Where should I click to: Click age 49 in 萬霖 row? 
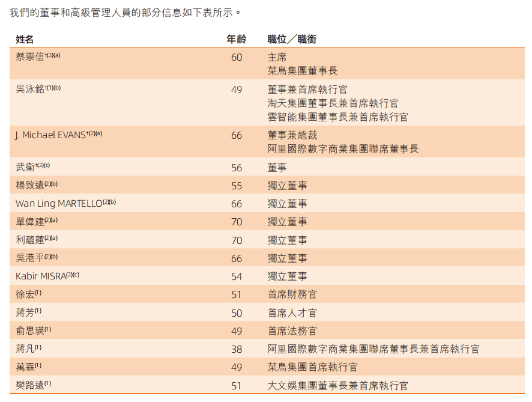pos(237,367)
